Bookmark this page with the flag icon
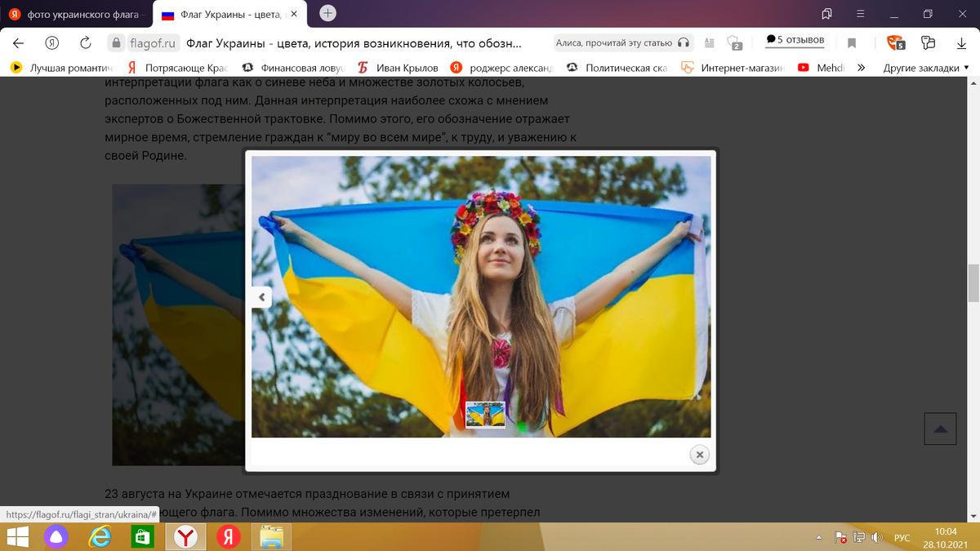The height and width of the screenshot is (551, 980). (x=853, y=42)
